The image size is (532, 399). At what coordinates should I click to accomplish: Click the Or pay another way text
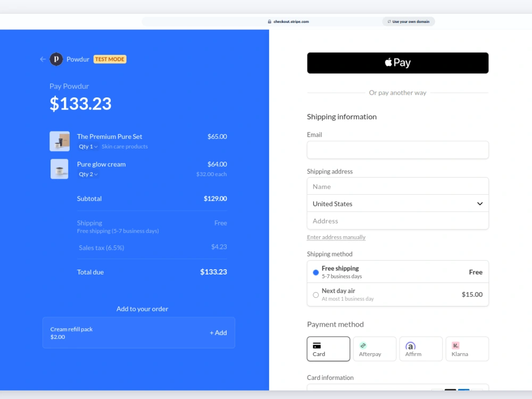click(x=397, y=93)
